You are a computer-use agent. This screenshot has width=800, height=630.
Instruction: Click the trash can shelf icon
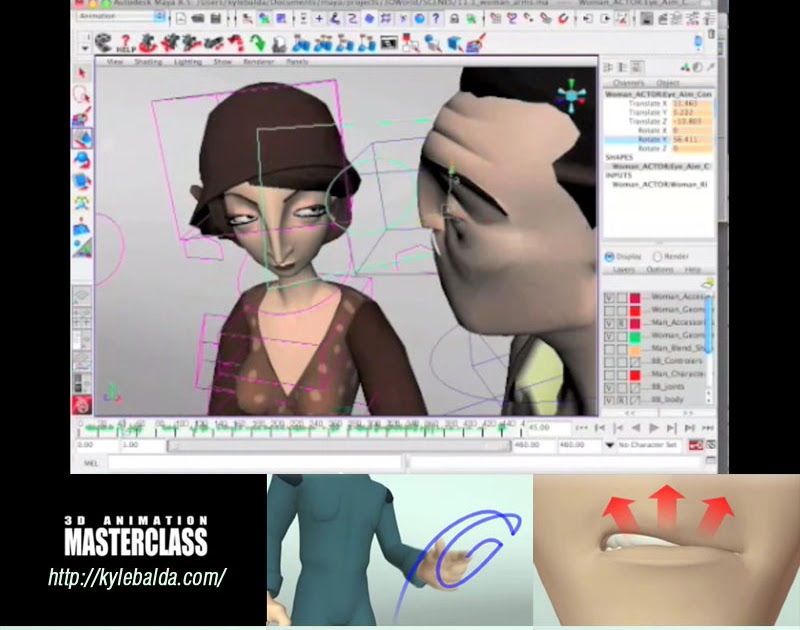tap(711, 35)
